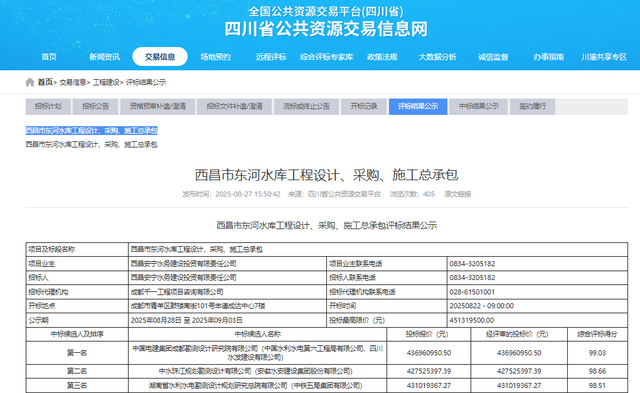Screen dimensions: 640x393
Task: Open the 原文链接 link
Action: pos(458,194)
